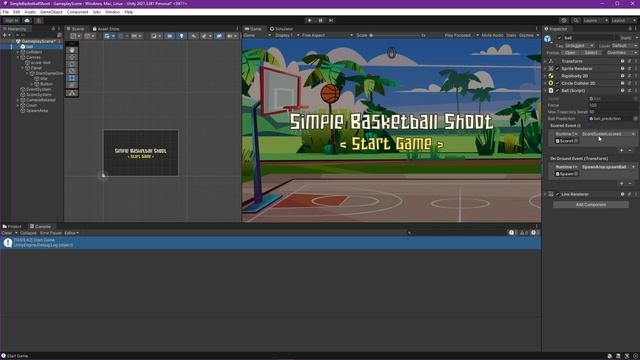640x360 pixels.
Task: Select the ball object in the Hierarchy
Action: point(29,47)
